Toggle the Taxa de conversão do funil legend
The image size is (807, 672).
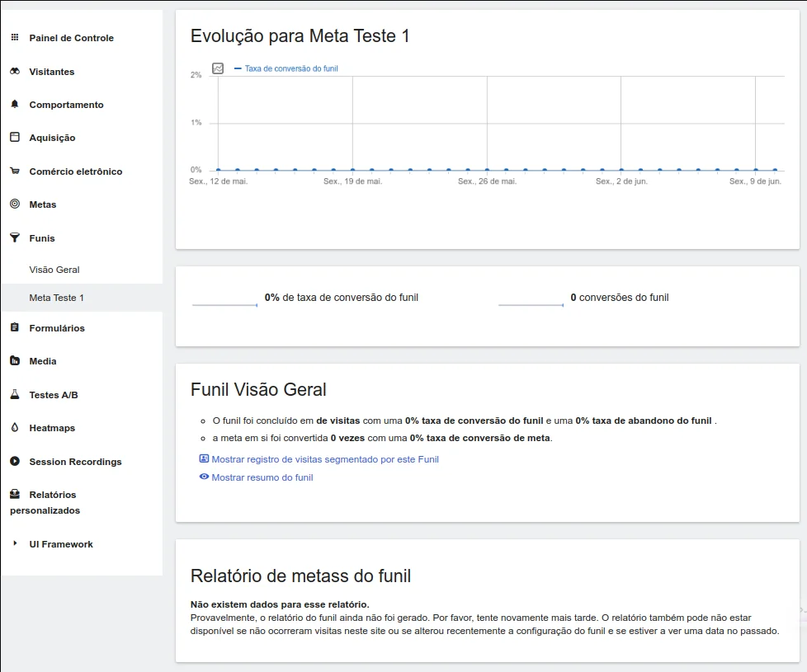click(290, 69)
